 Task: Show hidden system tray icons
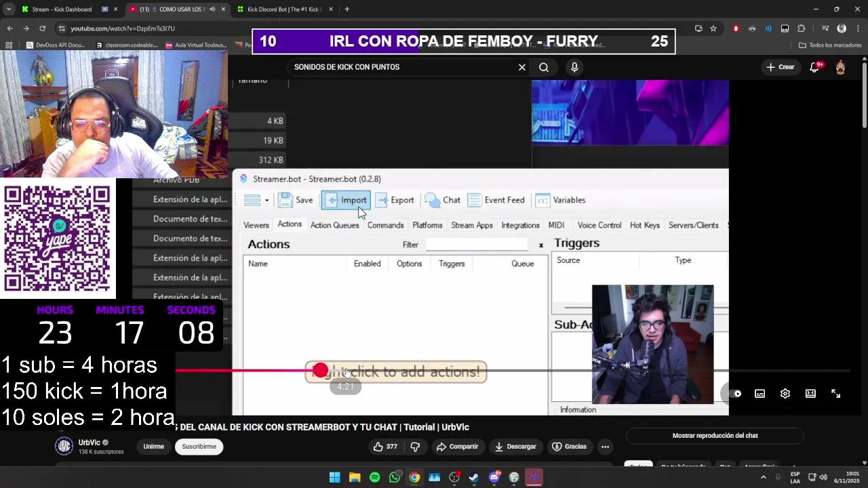click(764, 478)
